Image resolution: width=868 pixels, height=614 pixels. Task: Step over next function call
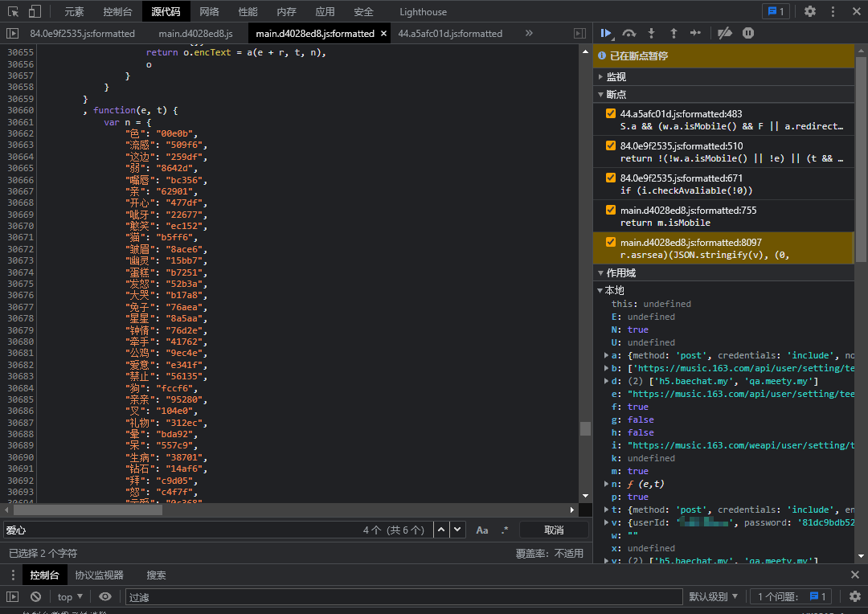(x=628, y=33)
